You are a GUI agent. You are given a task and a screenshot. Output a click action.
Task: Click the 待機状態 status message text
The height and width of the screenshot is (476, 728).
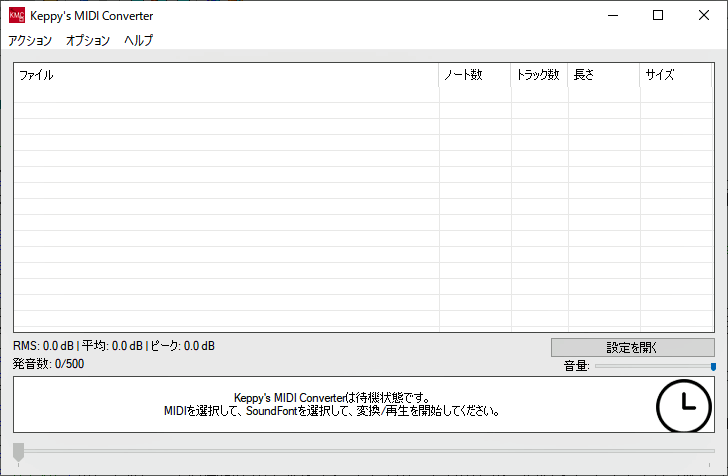(x=332, y=404)
